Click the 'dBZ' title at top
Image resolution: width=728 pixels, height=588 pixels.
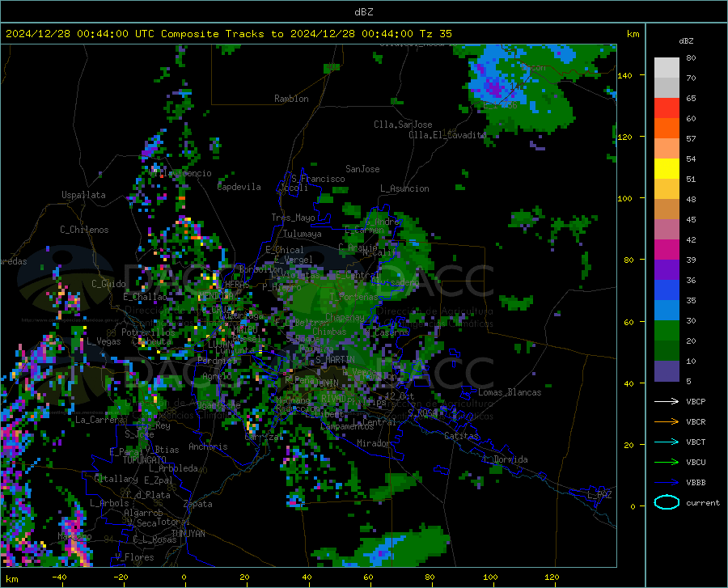(x=363, y=12)
